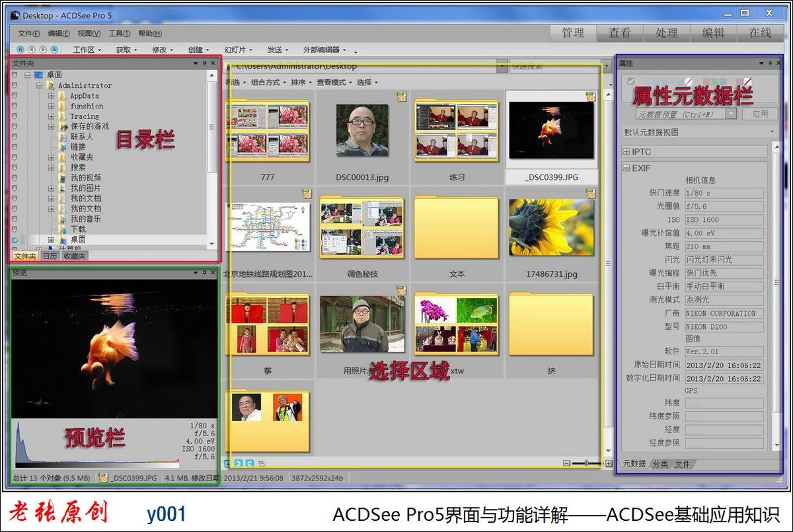The height and width of the screenshot is (532, 793).
Task: Click the toolbar overflow arrow after 外部编辑器
Action: (355, 52)
